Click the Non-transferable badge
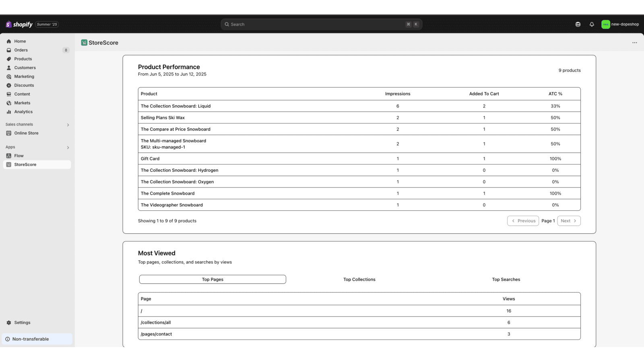 (37, 339)
